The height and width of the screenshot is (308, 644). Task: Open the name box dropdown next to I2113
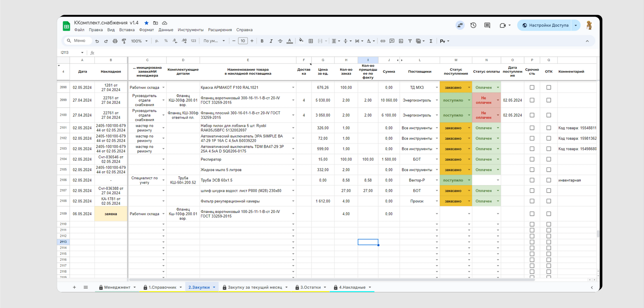[82, 52]
